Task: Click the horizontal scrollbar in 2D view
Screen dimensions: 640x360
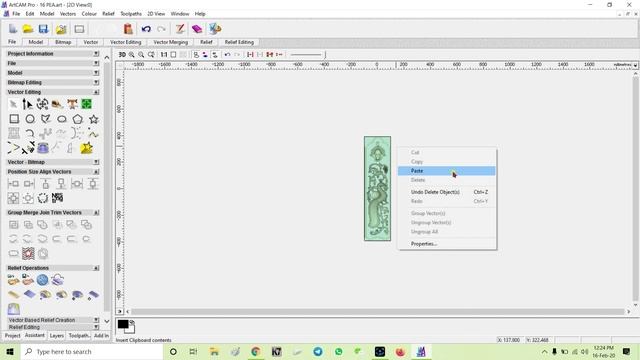Action: point(378,311)
